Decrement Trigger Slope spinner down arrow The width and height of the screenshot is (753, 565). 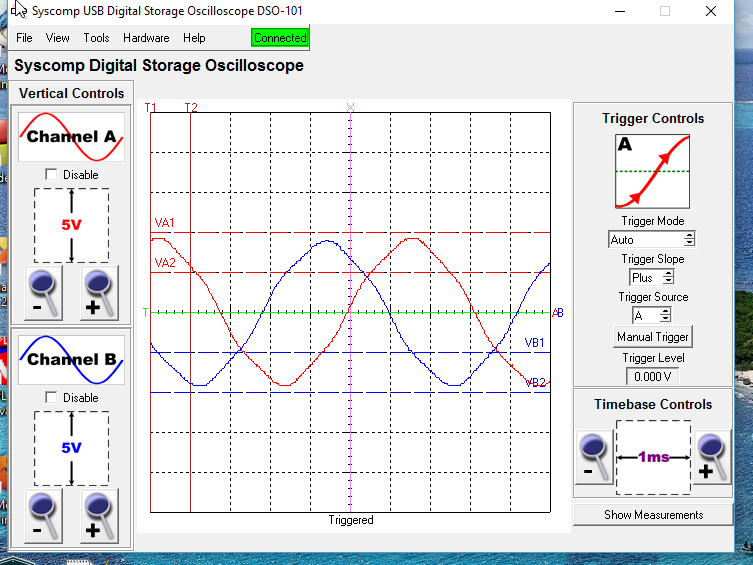(x=668, y=280)
